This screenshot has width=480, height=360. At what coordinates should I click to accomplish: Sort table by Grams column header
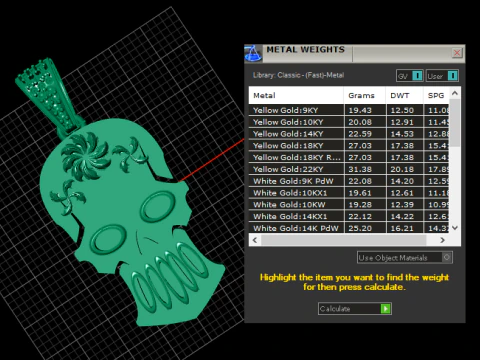pos(365,95)
